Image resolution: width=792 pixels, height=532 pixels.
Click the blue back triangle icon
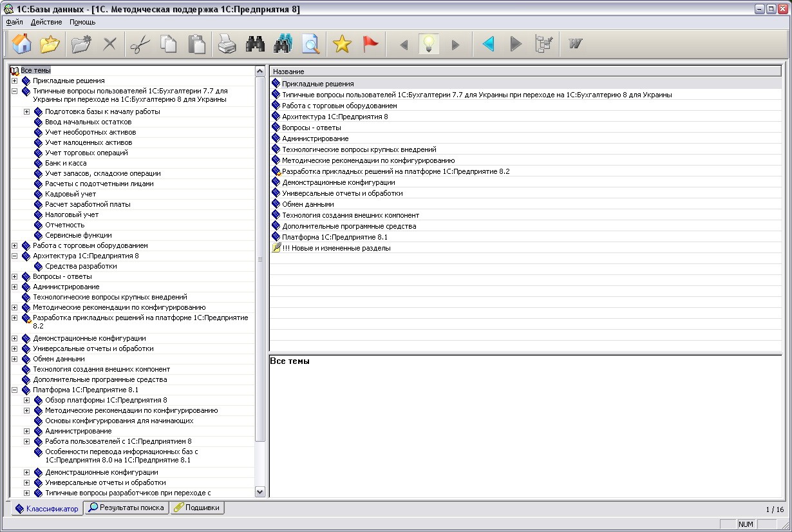tap(488, 44)
